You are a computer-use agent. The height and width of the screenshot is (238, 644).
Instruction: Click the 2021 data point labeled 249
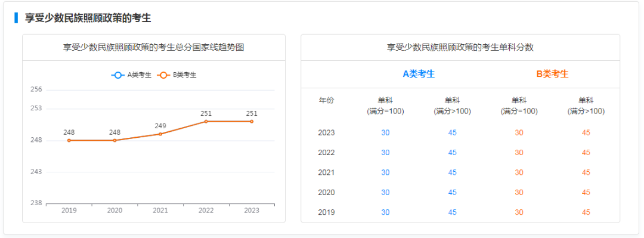[160, 134]
